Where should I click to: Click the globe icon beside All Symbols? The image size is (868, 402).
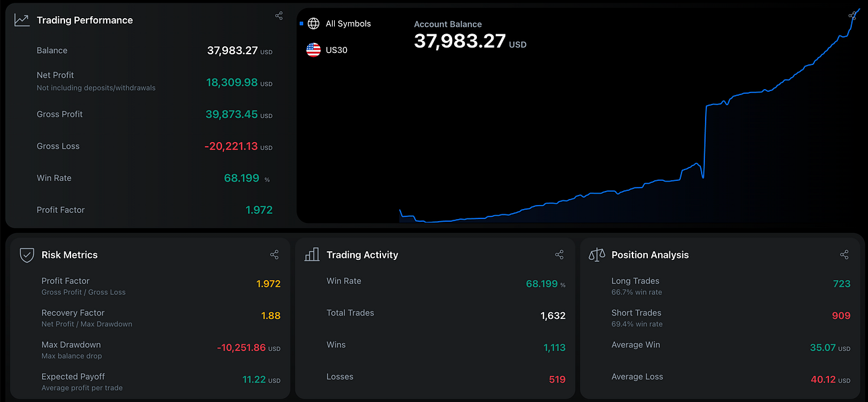tap(313, 23)
